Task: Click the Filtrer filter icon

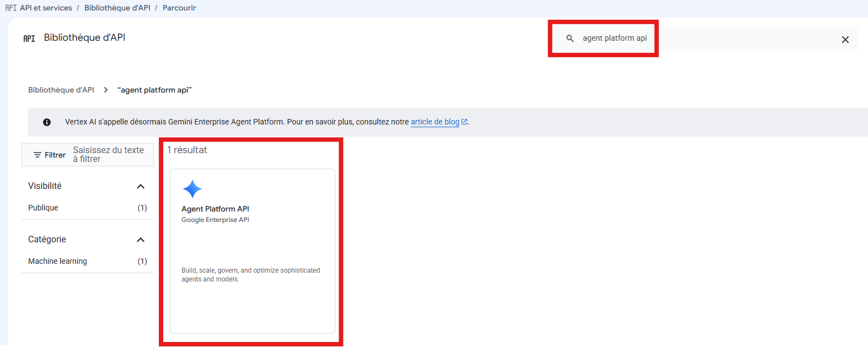Action: [x=37, y=155]
